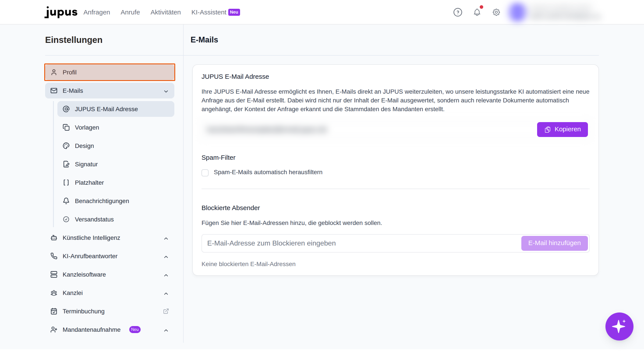Click the person icon beside Profil
The image size is (644, 351).
(x=54, y=72)
